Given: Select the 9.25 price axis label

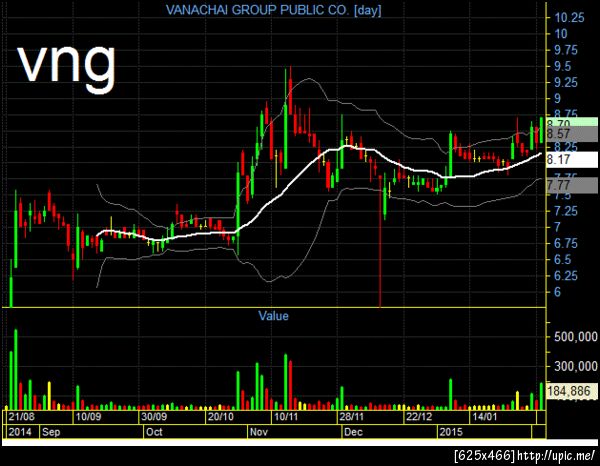Looking at the screenshot, I should point(566,82).
